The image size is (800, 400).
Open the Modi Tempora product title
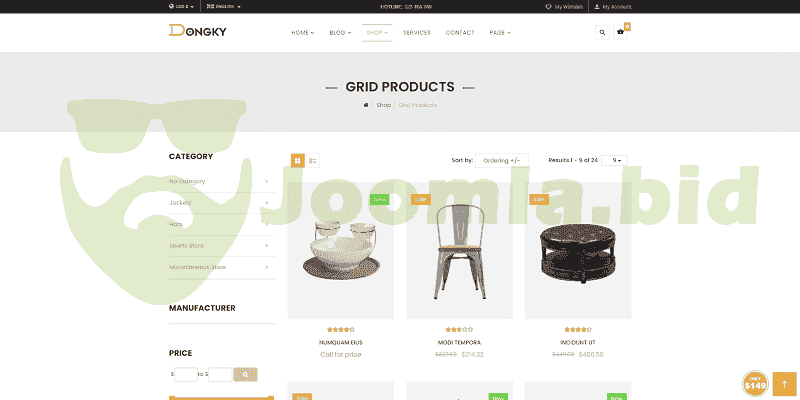point(459,342)
